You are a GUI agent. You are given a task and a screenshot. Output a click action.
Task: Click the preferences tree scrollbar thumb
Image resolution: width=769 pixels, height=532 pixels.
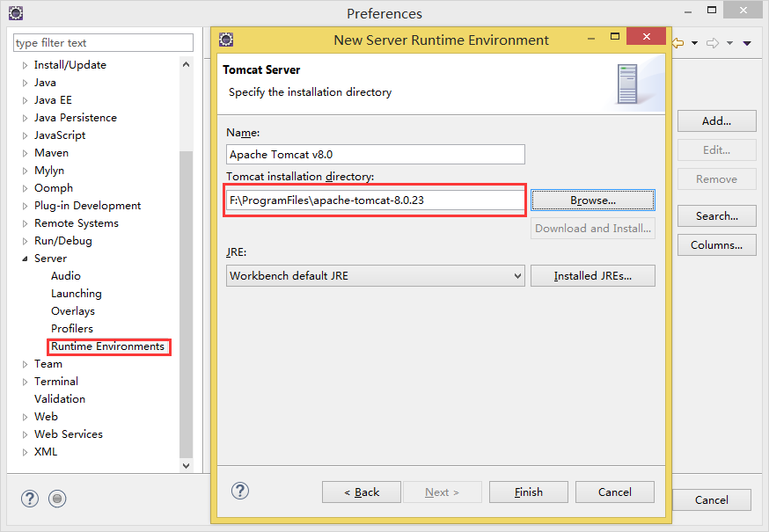[x=186, y=304]
